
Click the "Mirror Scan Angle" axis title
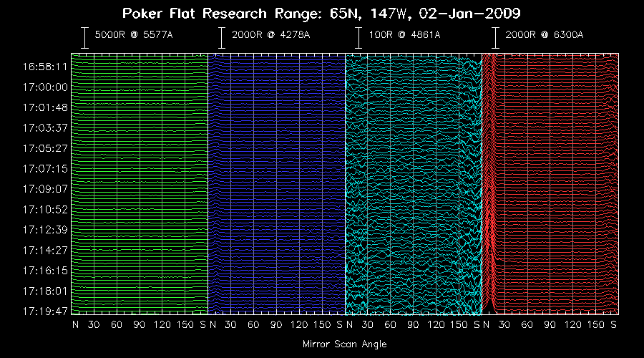point(345,344)
